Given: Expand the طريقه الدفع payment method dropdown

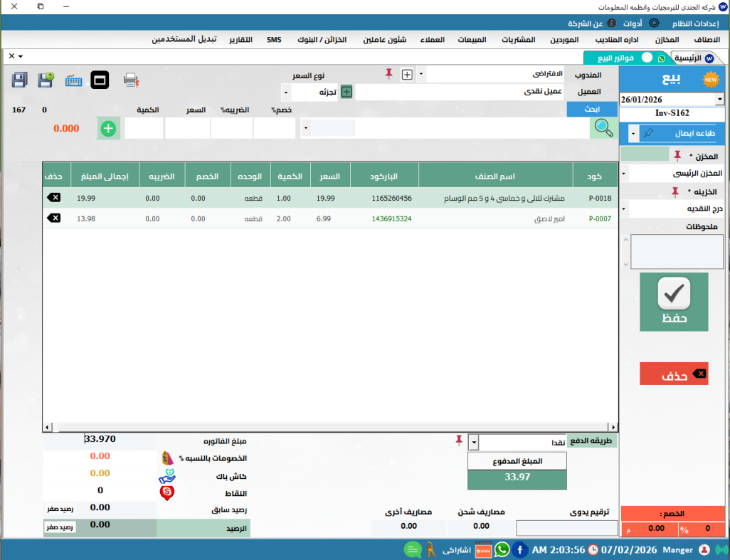Looking at the screenshot, I should coord(475,443).
